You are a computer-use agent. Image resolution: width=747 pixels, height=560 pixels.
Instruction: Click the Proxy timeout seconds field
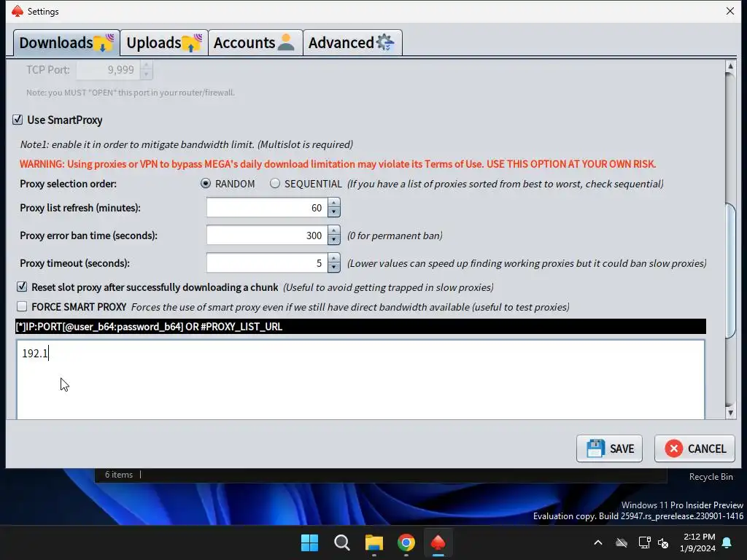coord(267,262)
